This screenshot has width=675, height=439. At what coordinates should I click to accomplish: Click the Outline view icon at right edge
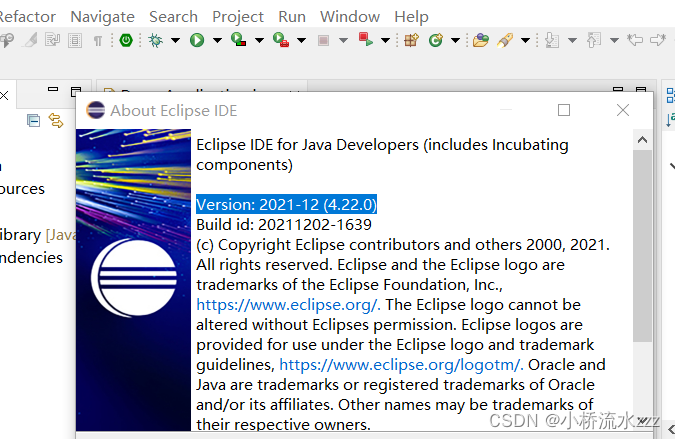pyautogui.click(x=670, y=96)
